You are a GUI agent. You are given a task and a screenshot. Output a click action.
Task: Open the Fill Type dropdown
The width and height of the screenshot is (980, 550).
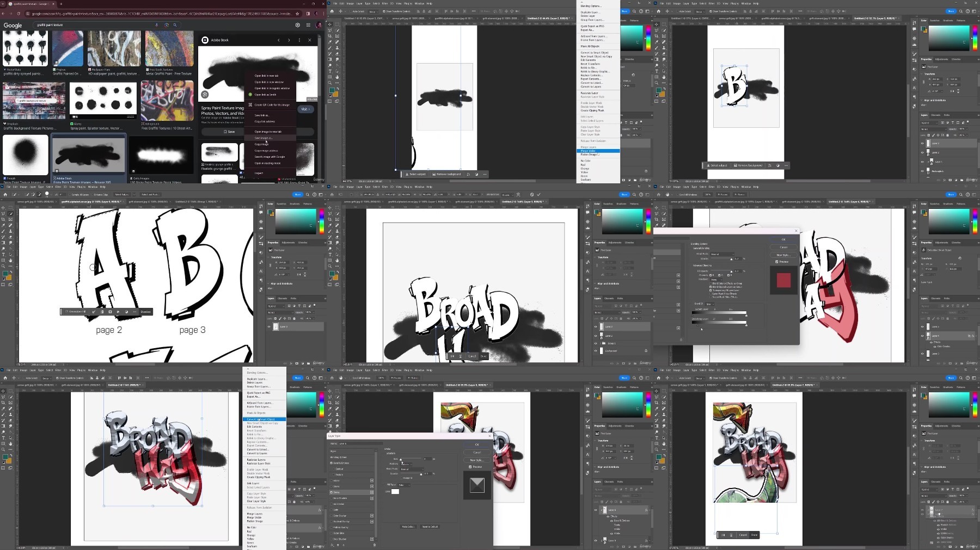pyautogui.click(x=405, y=485)
